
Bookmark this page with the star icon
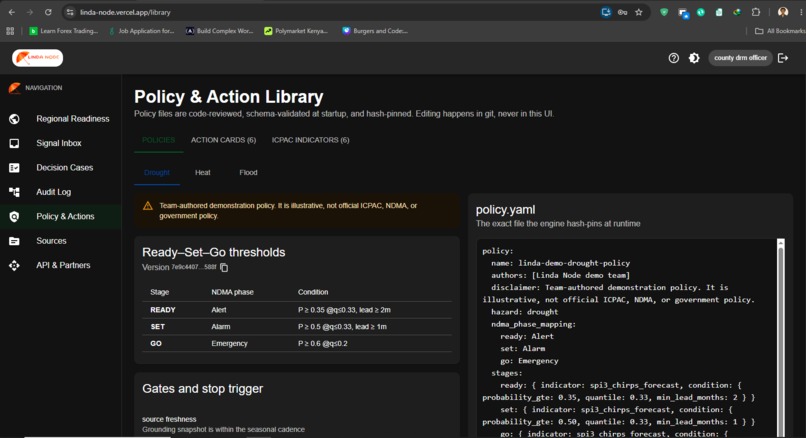pyautogui.click(x=638, y=12)
